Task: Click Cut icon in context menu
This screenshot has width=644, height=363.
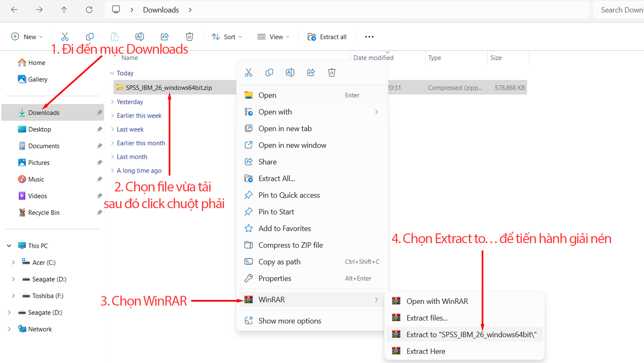Action: pos(249,73)
